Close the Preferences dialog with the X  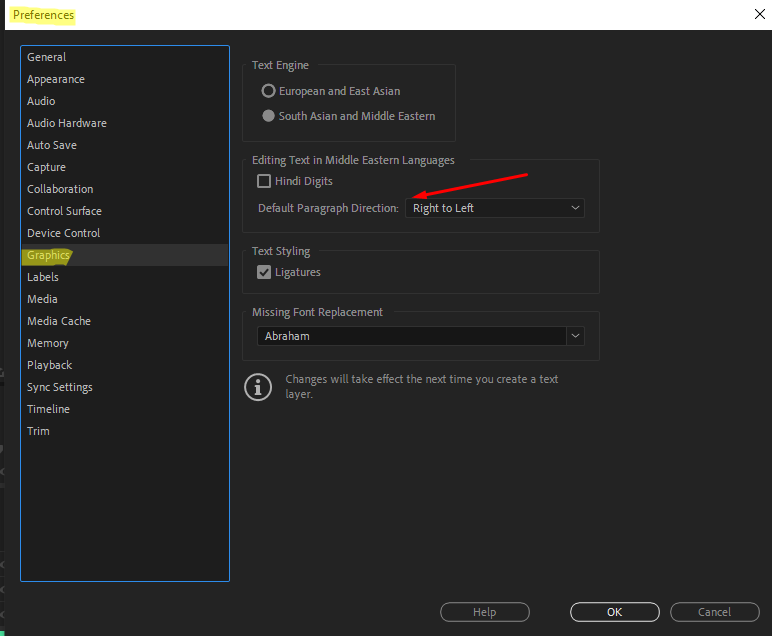point(759,14)
